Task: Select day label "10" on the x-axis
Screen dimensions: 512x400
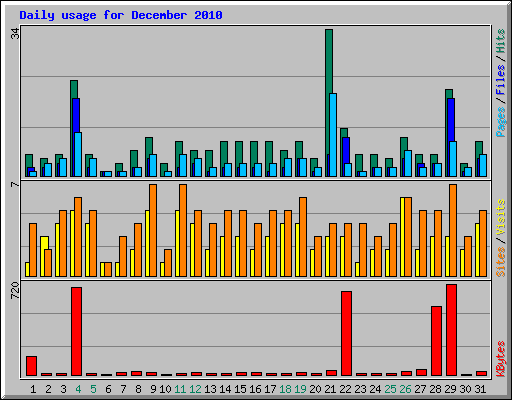Action: click(165, 389)
